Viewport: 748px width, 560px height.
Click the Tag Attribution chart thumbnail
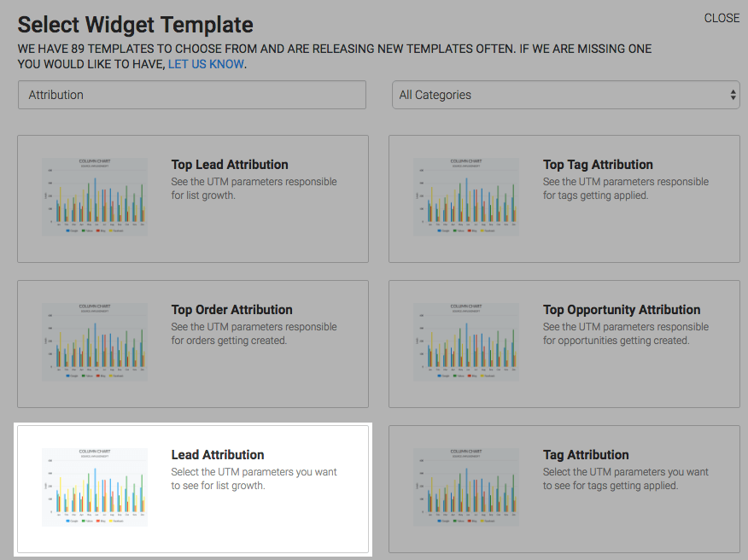click(x=466, y=487)
